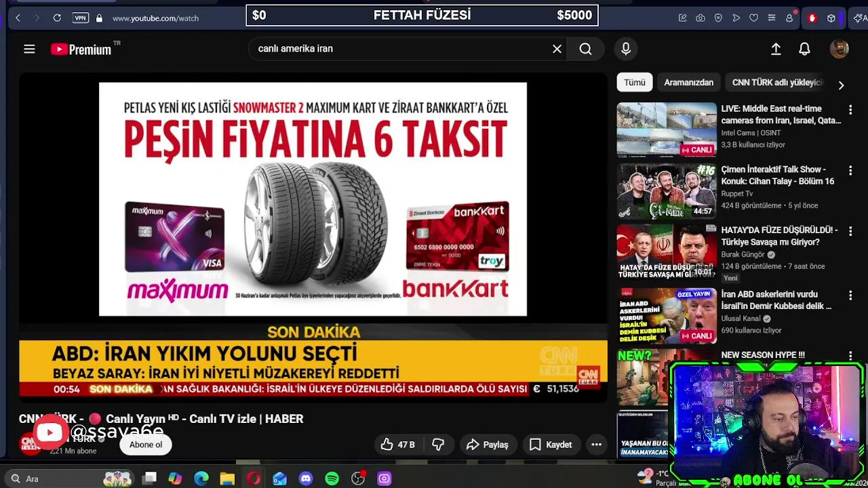This screenshot has height=488, width=868.
Task: Open the Intel Cams | OSINT channel name
Action: (x=751, y=133)
